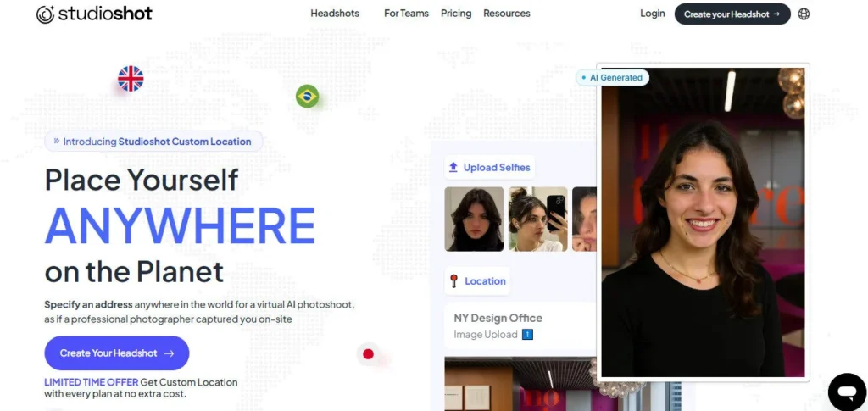Image resolution: width=868 pixels, height=411 pixels.
Task: Click the UK flag icon
Action: click(x=131, y=79)
